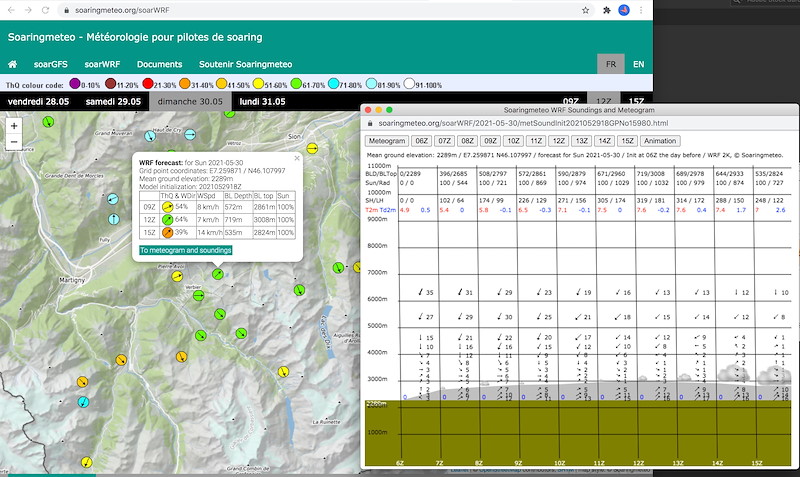Close the WRF forecast popup
This screenshot has width=800, height=477.
coord(297,158)
